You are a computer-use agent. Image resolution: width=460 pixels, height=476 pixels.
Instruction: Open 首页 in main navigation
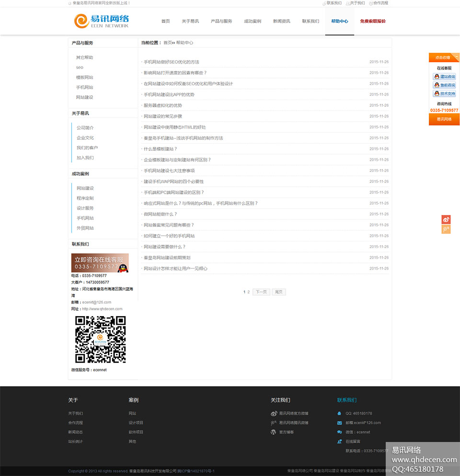tap(166, 21)
